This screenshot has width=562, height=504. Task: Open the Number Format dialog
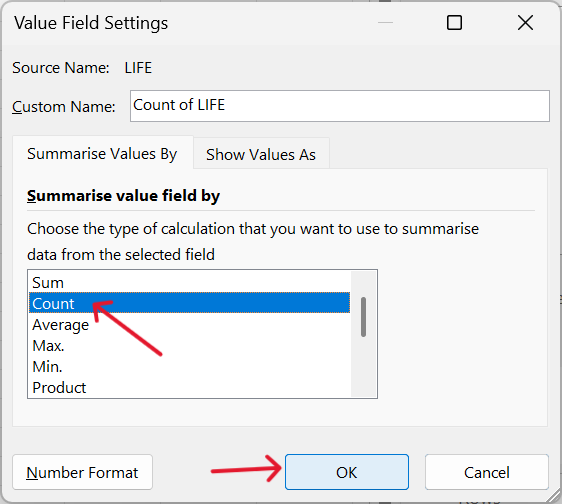coord(82,472)
